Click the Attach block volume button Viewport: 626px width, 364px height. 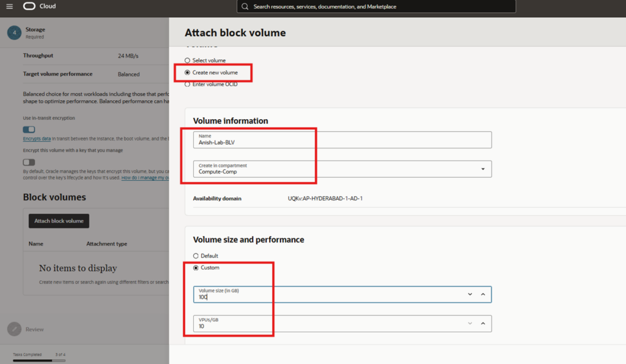click(59, 221)
